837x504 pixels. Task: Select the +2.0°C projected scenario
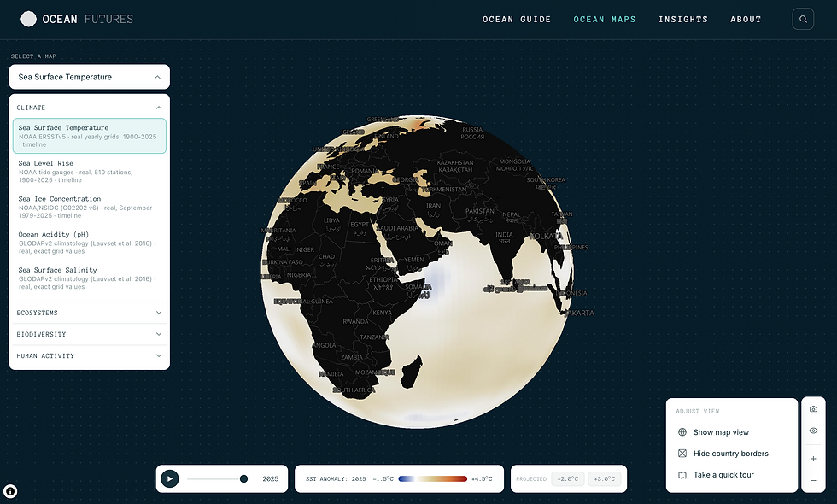coord(568,479)
